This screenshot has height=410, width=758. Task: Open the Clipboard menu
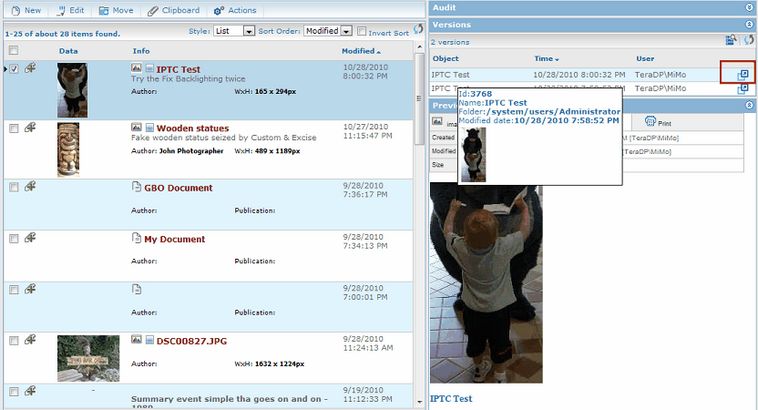click(x=173, y=10)
